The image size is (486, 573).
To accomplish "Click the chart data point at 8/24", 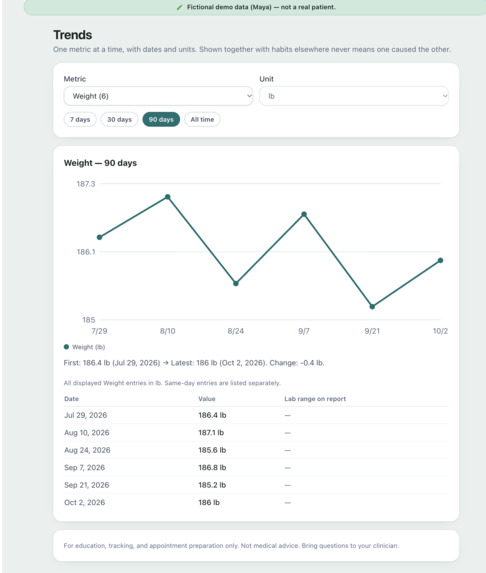I will pos(236,283).
